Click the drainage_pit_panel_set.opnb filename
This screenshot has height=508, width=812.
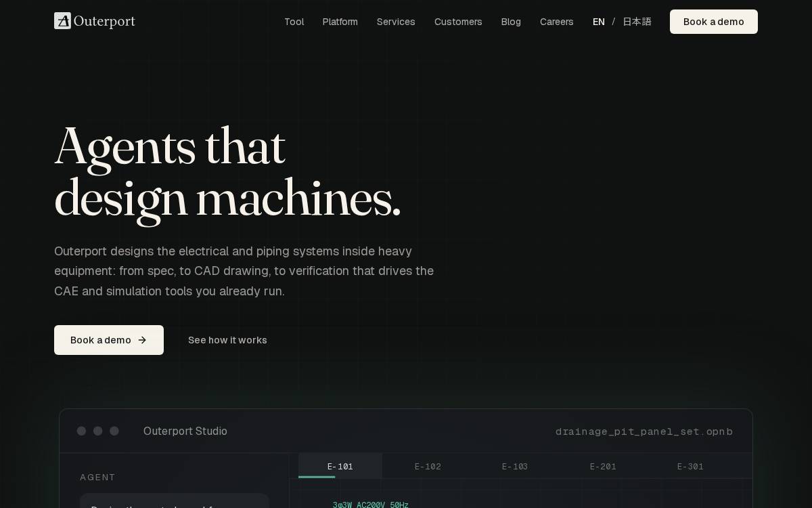(644, 431)
